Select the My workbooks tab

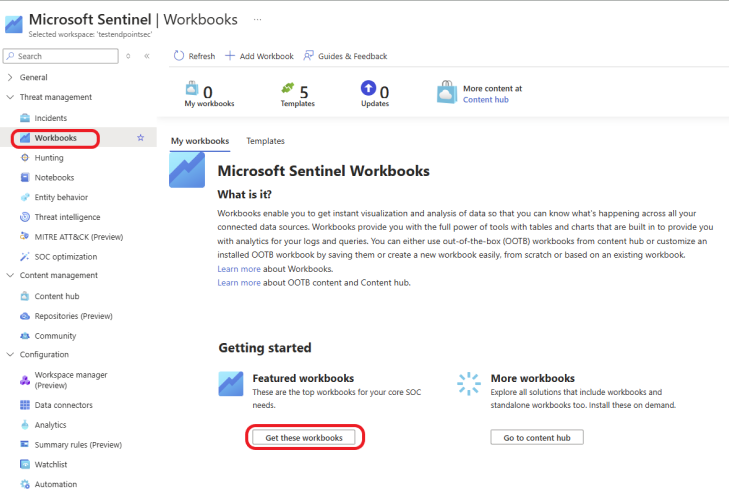pos(200,141)
